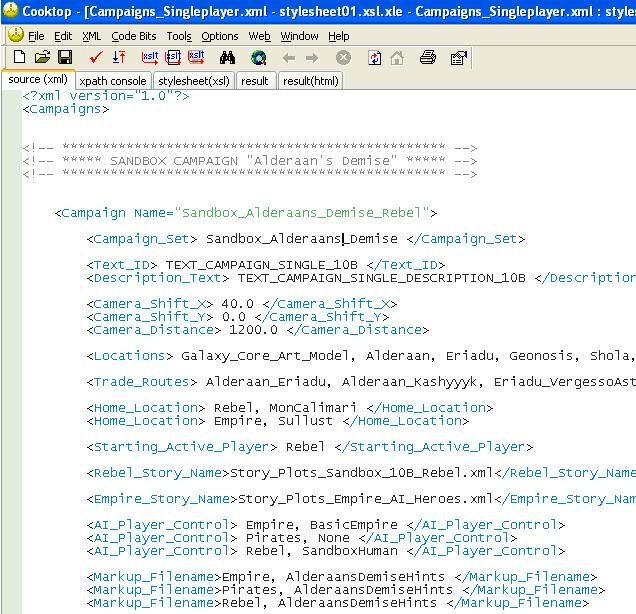Open the Window menu
This screenshot has height=614, width=636.
tap(299, 36)
